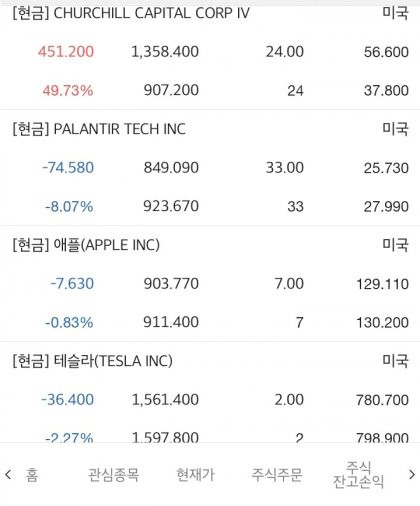Tap Apple current price 129.110
The image size is (420, 506).
[383, 284]
